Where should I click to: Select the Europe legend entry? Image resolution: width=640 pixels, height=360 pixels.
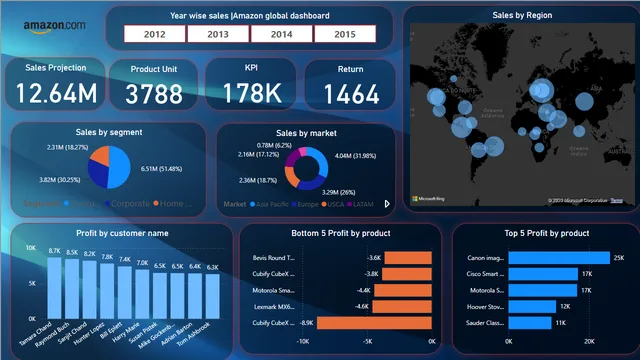pyautogui.click(x=305, y=204)
